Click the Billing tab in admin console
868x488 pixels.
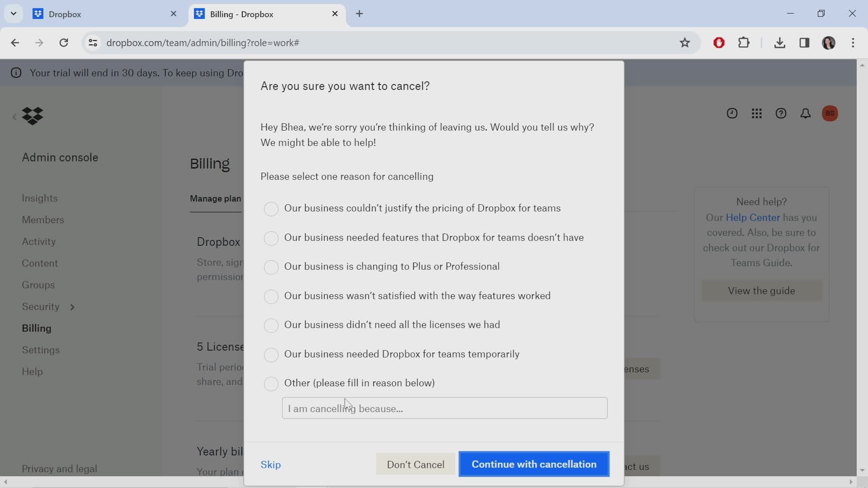click(36, 328)
